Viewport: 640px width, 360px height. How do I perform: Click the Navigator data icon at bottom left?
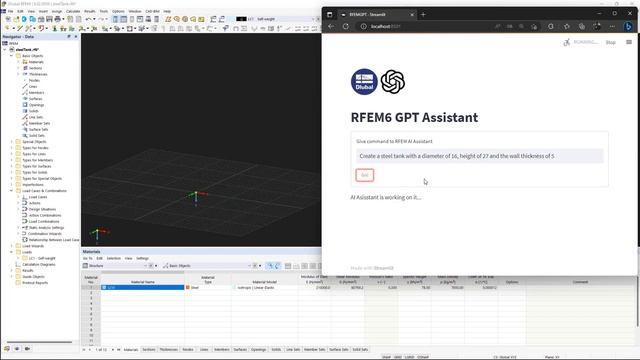click(7, 349)
